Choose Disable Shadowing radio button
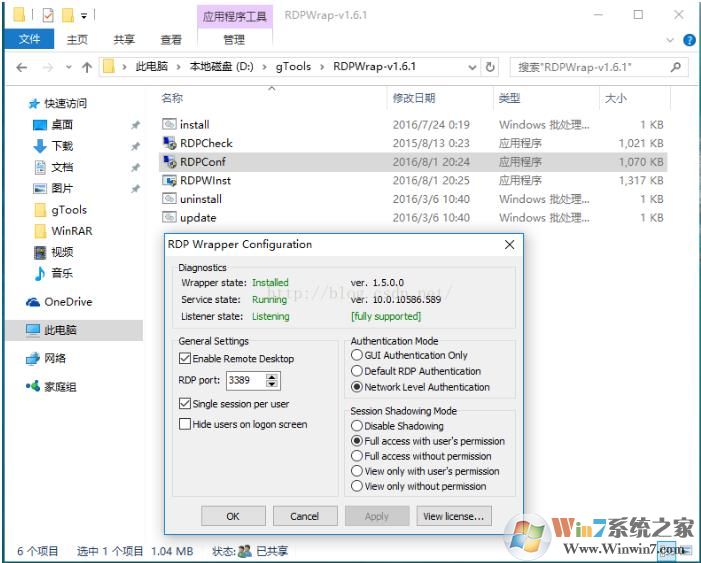Viewport: 701px width, 563px height. (x=357, y=426)
